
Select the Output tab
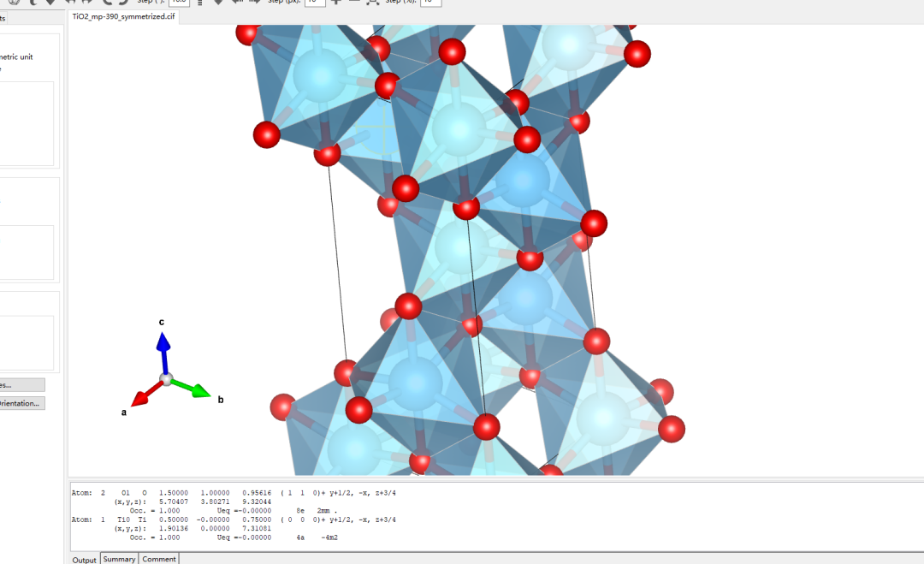[84, 559]
